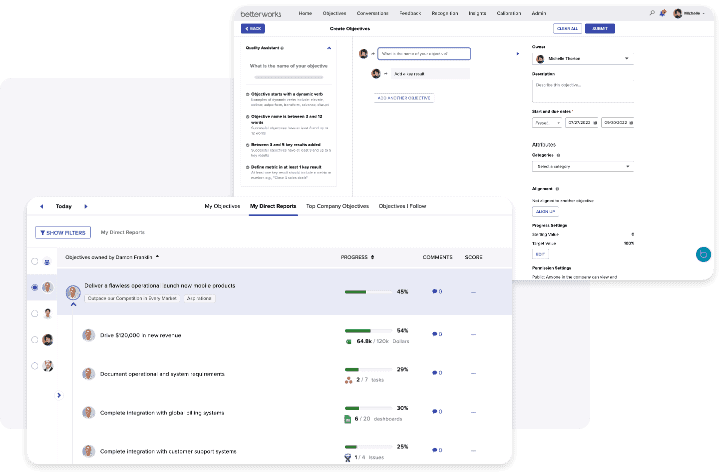
Task: Click progress bar showing 54%
Action: pyautogui.click(x=368, y=331)
